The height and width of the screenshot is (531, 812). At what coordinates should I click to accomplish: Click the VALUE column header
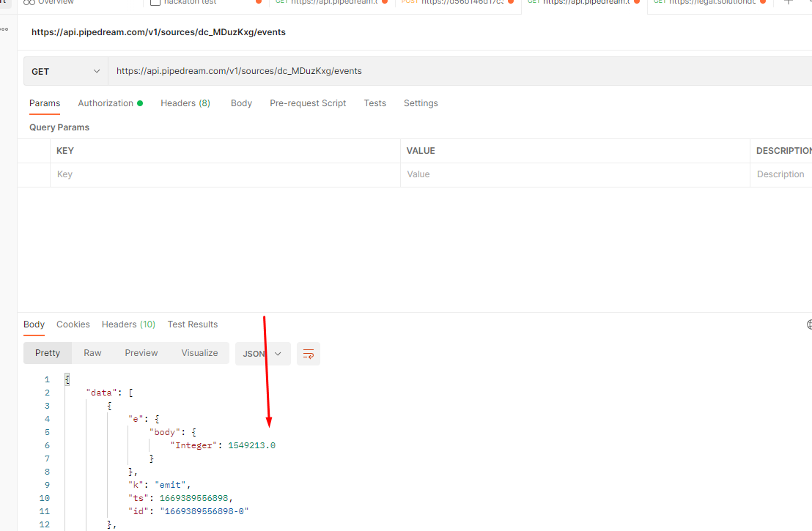click(x=421, y=151)
